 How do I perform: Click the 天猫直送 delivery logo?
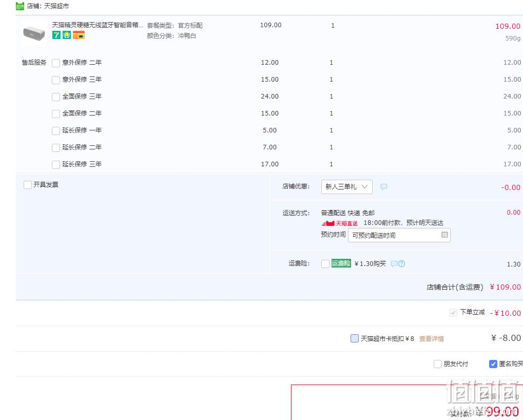[x=340, y=223]
